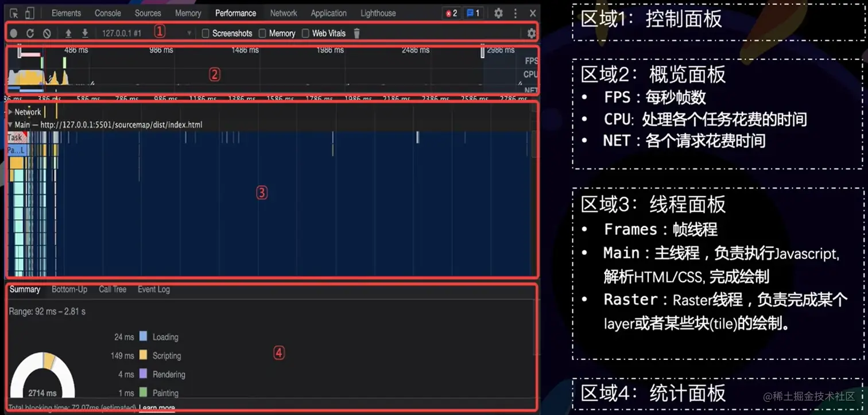The width and height of the screenshot is (868, 415).
Task: Click the green Painting color swatch
Action: pyautogui.click(x=144, y=393)
